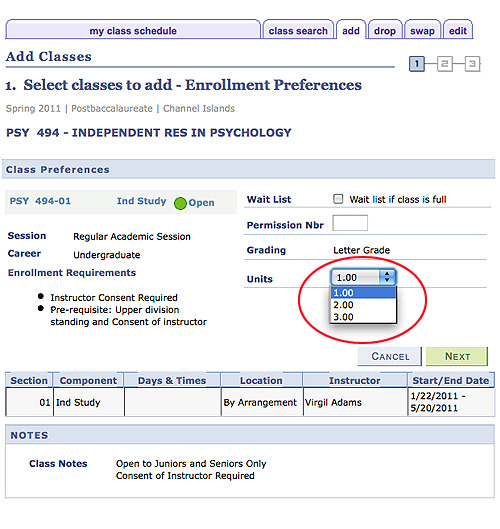Click the green Next button
Screen dimensions: 500x529
[457, 356]
